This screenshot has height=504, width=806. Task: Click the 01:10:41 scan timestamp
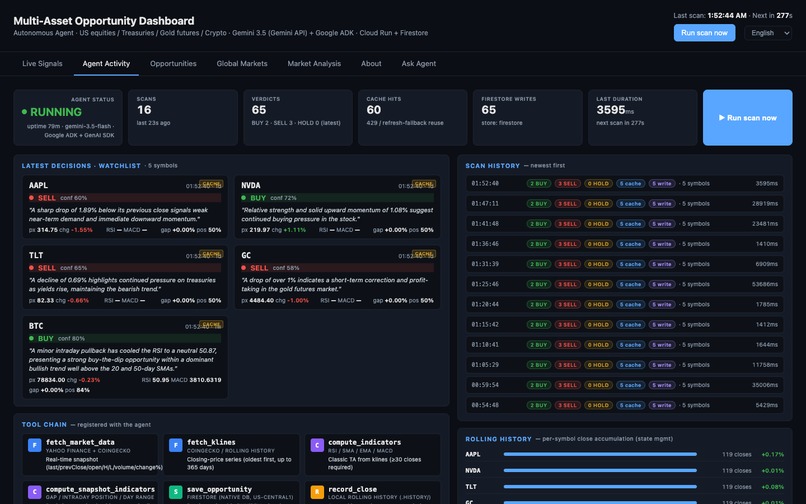(x=485, y=345)
